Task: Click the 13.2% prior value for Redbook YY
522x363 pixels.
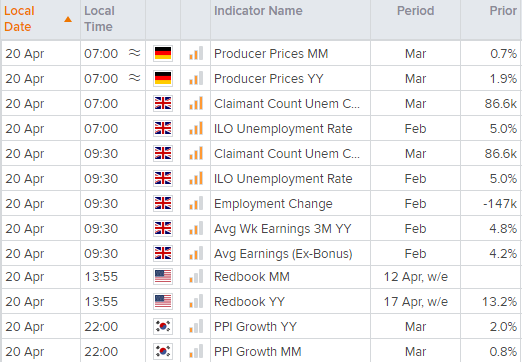Action: [499, 302]
